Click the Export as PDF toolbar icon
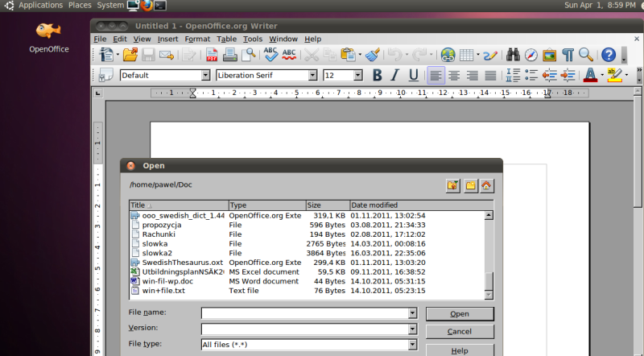The image size is (644, 356). [213, 55]
